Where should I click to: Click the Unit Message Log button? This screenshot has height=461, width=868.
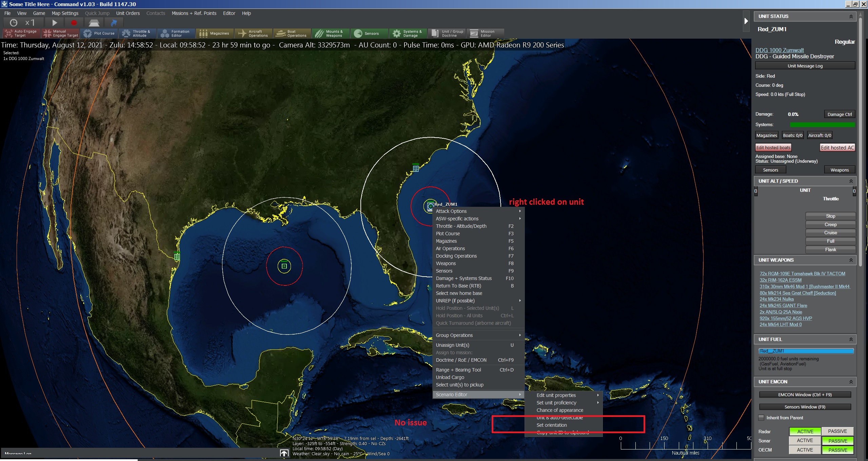805,66
